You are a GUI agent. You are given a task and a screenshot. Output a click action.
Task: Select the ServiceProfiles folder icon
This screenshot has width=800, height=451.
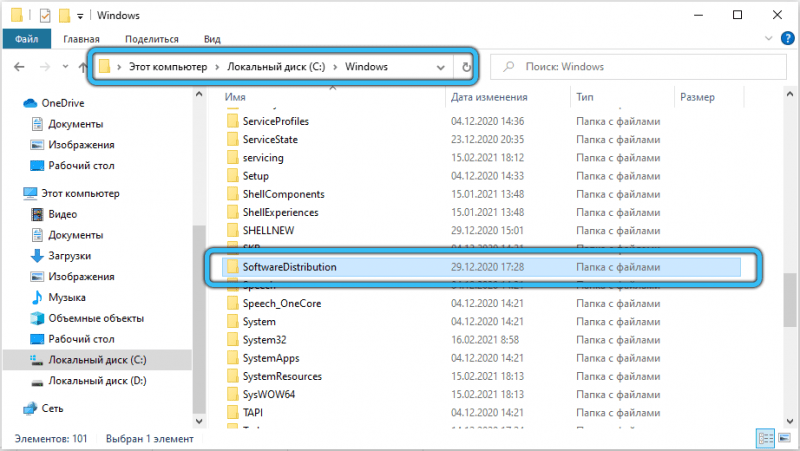point(233,121)
